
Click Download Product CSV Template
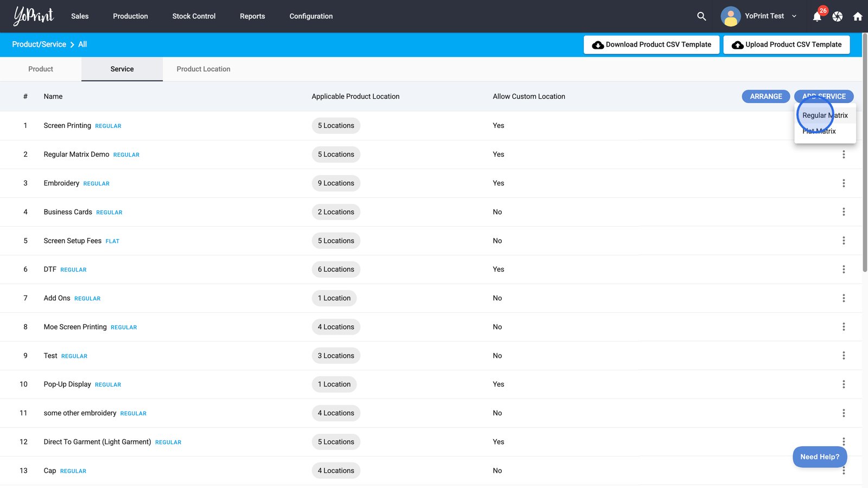(652, 44)
